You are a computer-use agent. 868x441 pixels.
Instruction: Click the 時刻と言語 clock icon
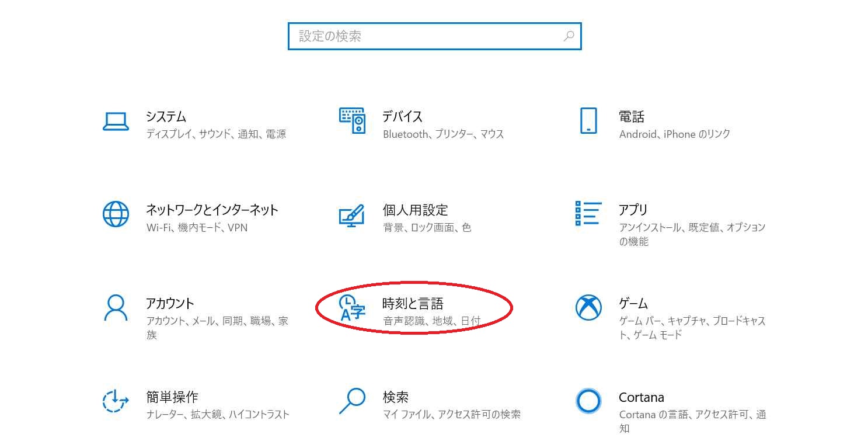pos(352,308)
